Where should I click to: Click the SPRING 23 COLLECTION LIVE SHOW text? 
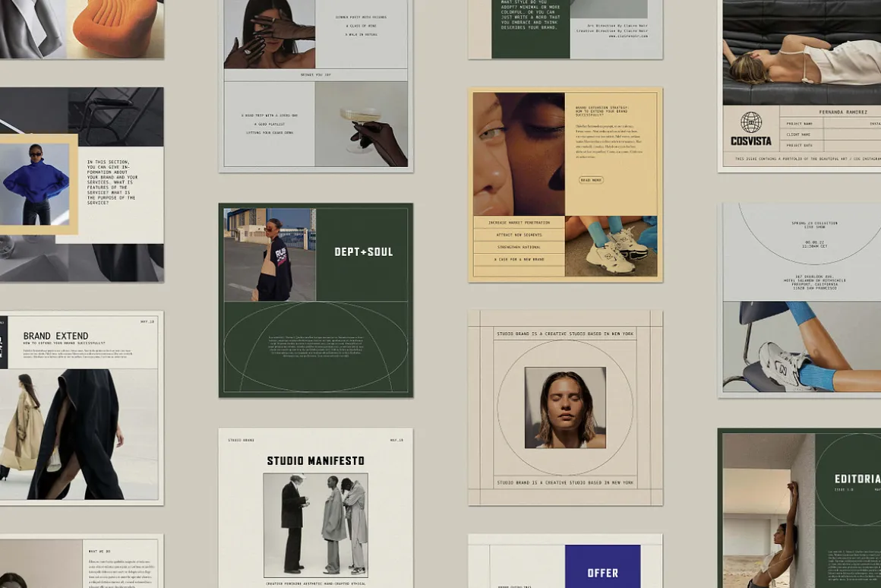(x=815, y=225)
